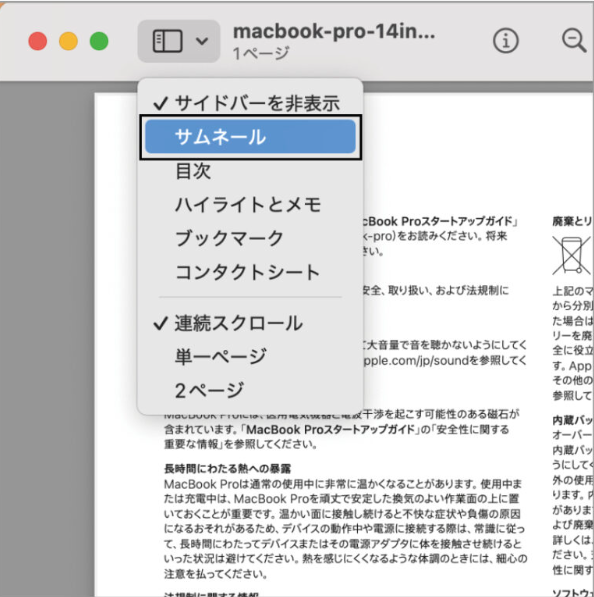Click the crossed-out trash bin recycling symbol
594x597 pixels.
(572, 255)
